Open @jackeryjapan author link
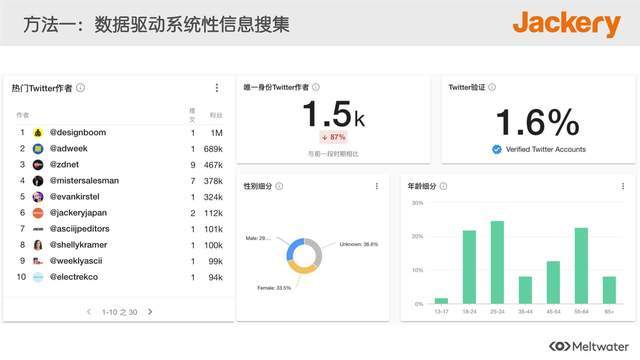Image resolution: width=640 pixels, height=360 pixels. pos(78,213)
